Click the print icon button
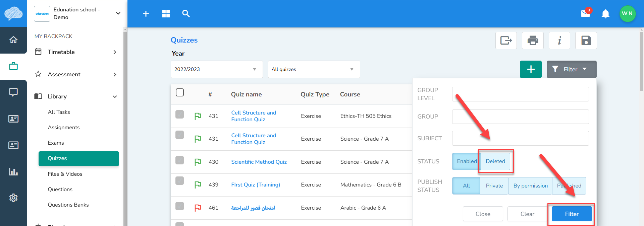 [533, 41]
